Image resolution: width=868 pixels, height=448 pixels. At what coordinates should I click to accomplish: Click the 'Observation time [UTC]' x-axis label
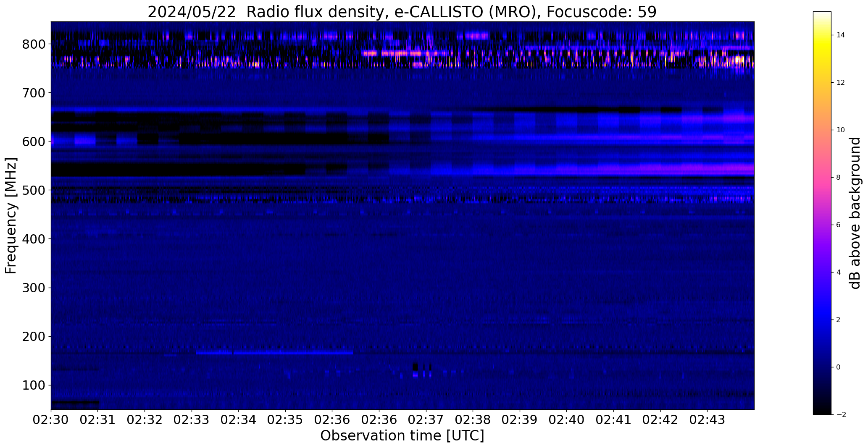402,436
